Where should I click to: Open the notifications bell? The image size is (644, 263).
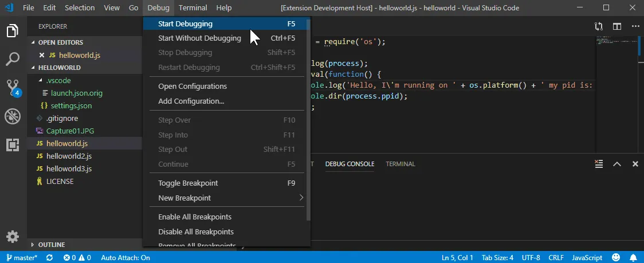[x=634, y=258]
